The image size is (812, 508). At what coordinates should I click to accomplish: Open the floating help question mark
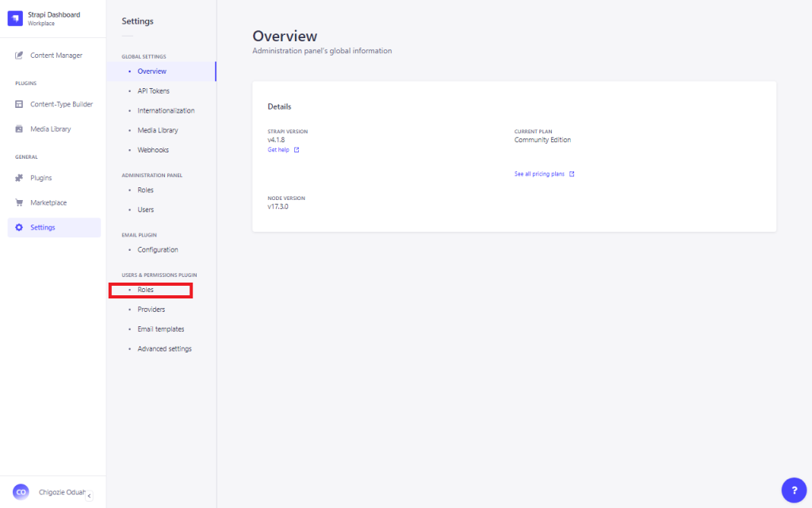(794, 490)
